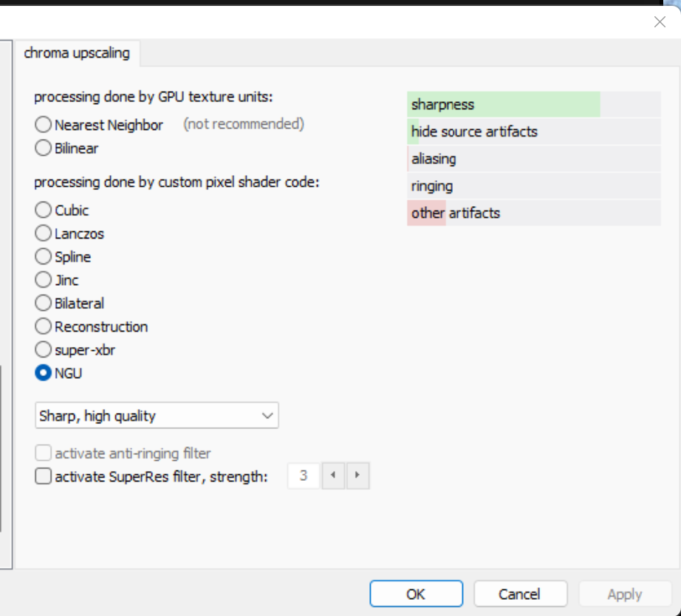Select the Nearest Neighbor radio button

click(x=43, y=125)
